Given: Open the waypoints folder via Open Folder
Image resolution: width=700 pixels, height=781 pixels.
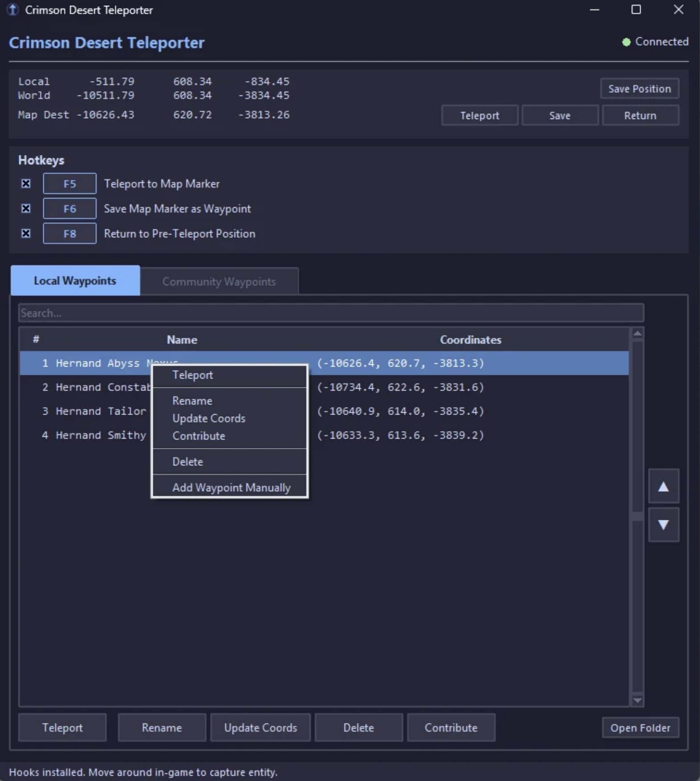Looking at the screenshot, I should click(640, 728).
